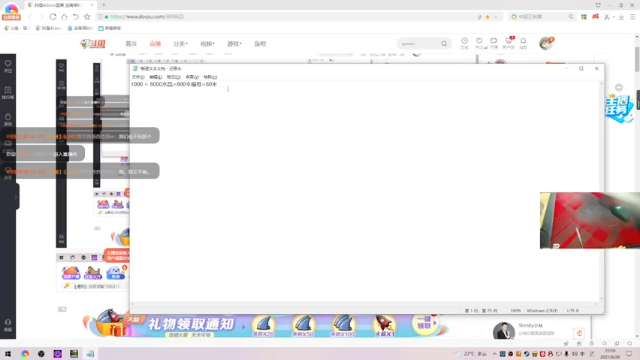Open the colorful grid extension icon
640x360 pixels.
click(584, 17)
